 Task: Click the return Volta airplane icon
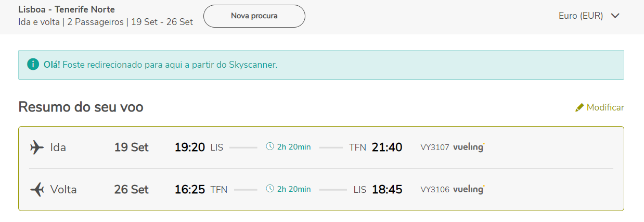tap(37, 190)
